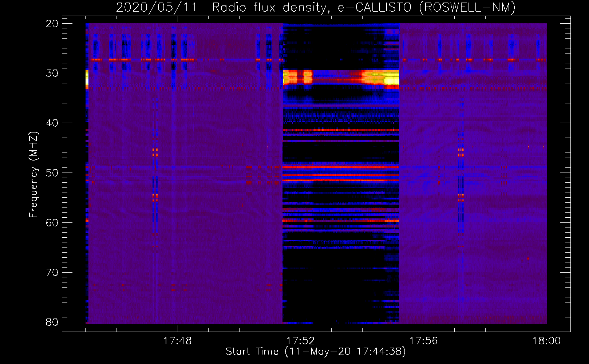The image size is (589, 364).
Task: Click the 30 frequency tick label
Action: tap(52, 73)
